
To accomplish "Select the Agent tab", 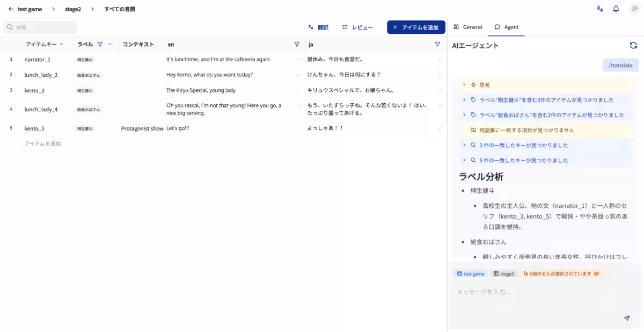I will tap(507, 26).
